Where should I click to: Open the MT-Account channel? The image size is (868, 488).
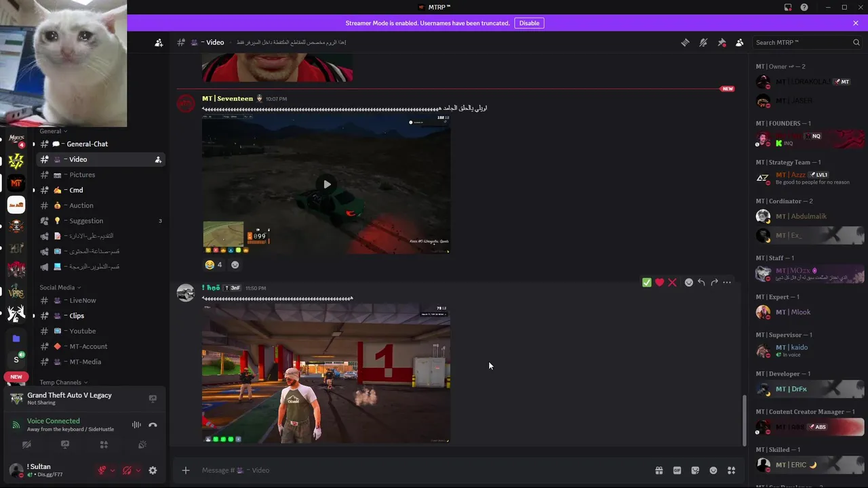tap(100, 346)
